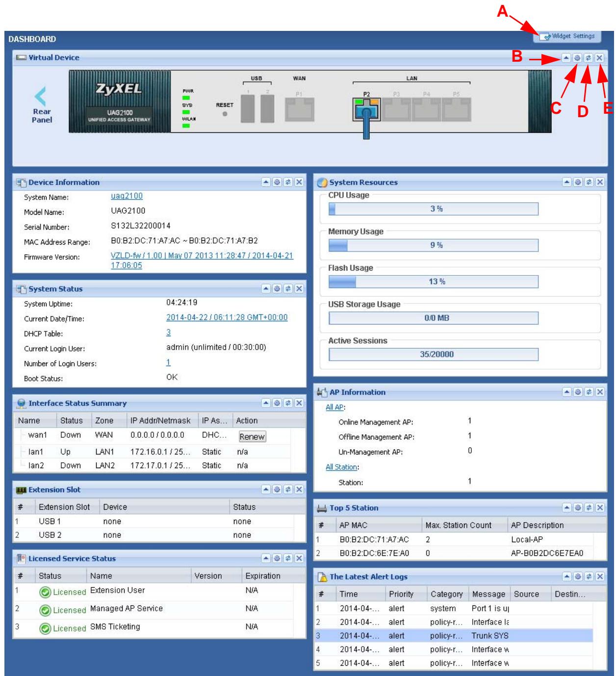The height and width of the screenshot is (676, 616).
Task: Collapse the Virtual Device widget
Action: pos(566,58)
